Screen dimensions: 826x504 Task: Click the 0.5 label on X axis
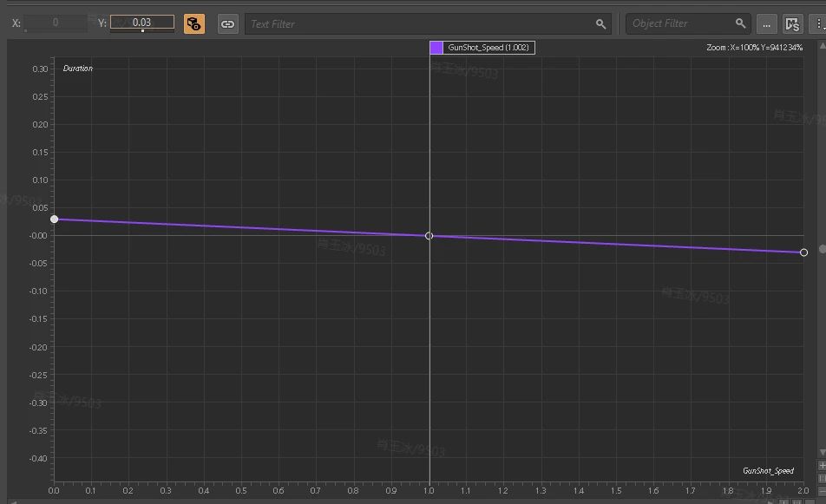[x=241, y=491]
